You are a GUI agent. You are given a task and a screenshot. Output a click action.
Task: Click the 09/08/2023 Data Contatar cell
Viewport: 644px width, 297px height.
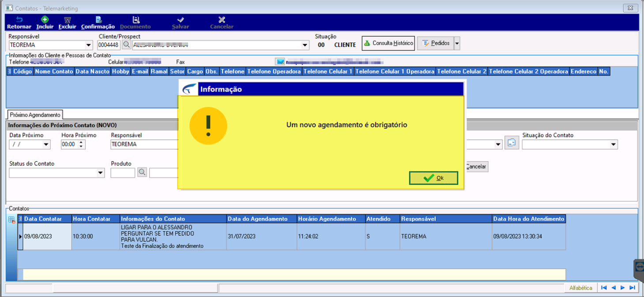[47, 236]
